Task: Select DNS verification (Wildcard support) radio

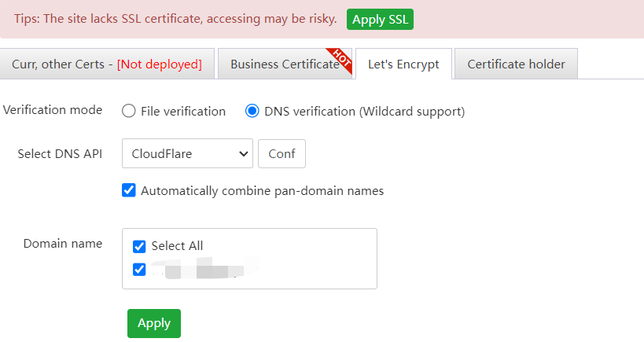Action: coord(252,112)
